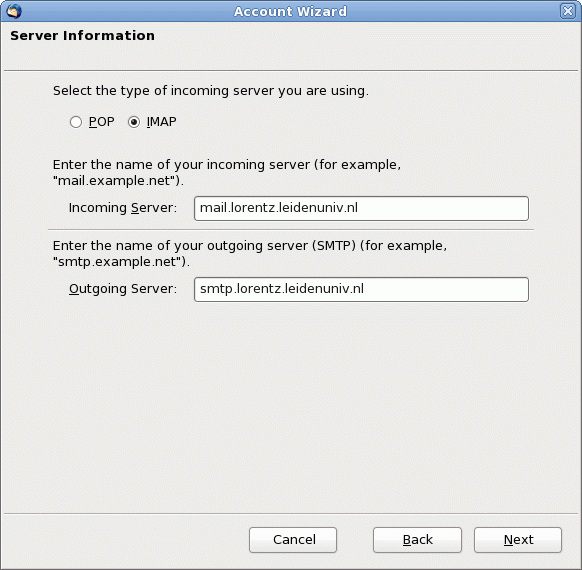Screen dimensions: 582x570
Task: Close the Account Wizard window
Action: coord(568,11)
